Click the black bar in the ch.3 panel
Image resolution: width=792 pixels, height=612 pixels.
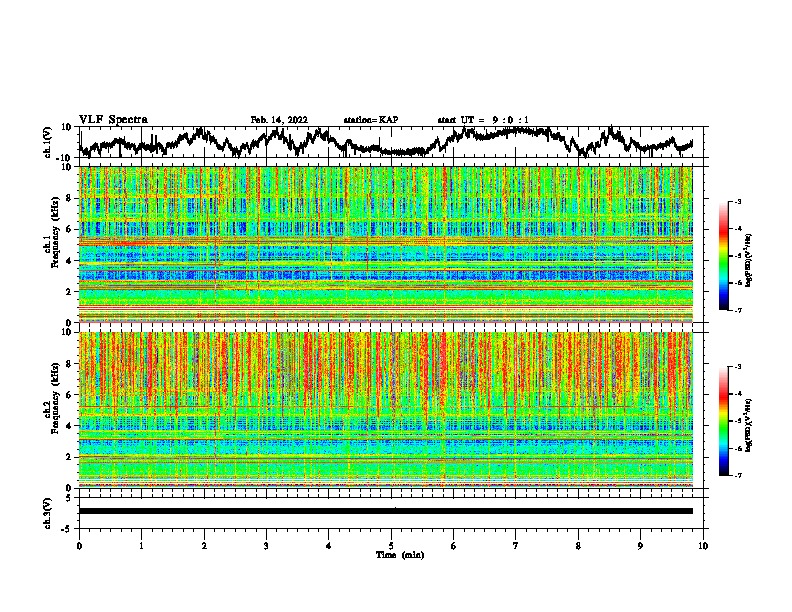pos(386,511)
